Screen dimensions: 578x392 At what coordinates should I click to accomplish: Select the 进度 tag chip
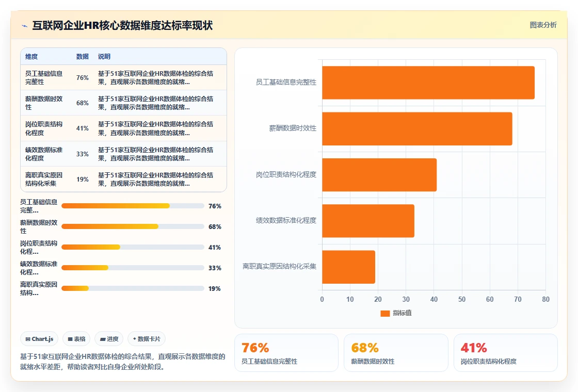click(109, 339)
